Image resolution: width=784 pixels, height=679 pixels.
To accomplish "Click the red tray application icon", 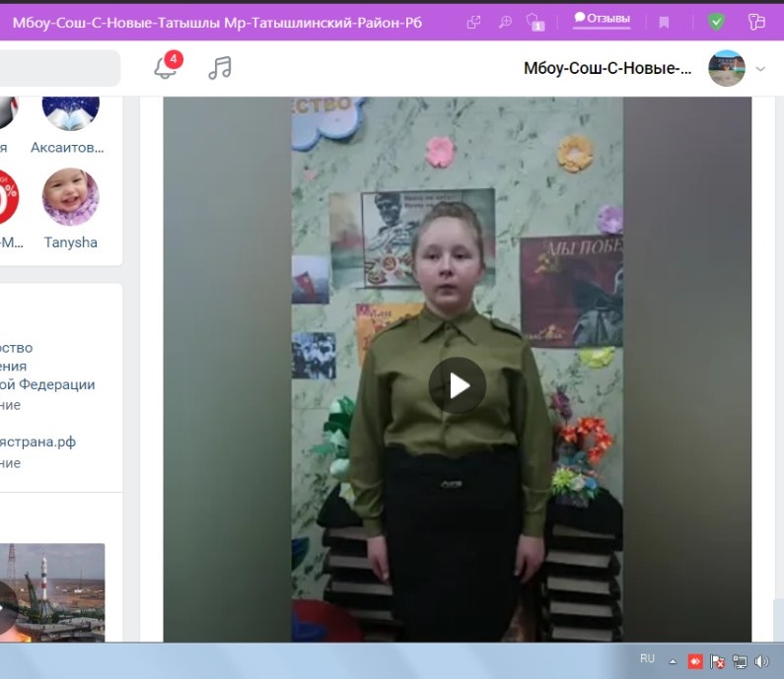I will point(695,661).
